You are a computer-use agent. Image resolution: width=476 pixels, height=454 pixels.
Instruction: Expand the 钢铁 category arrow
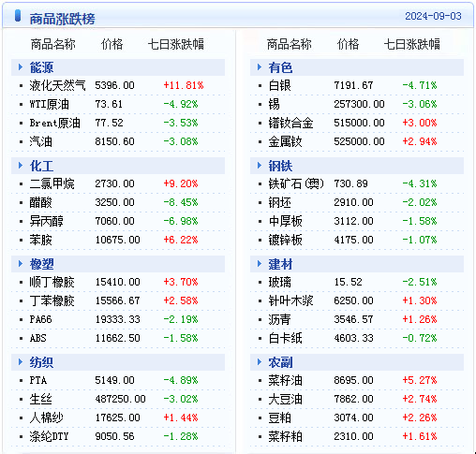click(260, 165)
